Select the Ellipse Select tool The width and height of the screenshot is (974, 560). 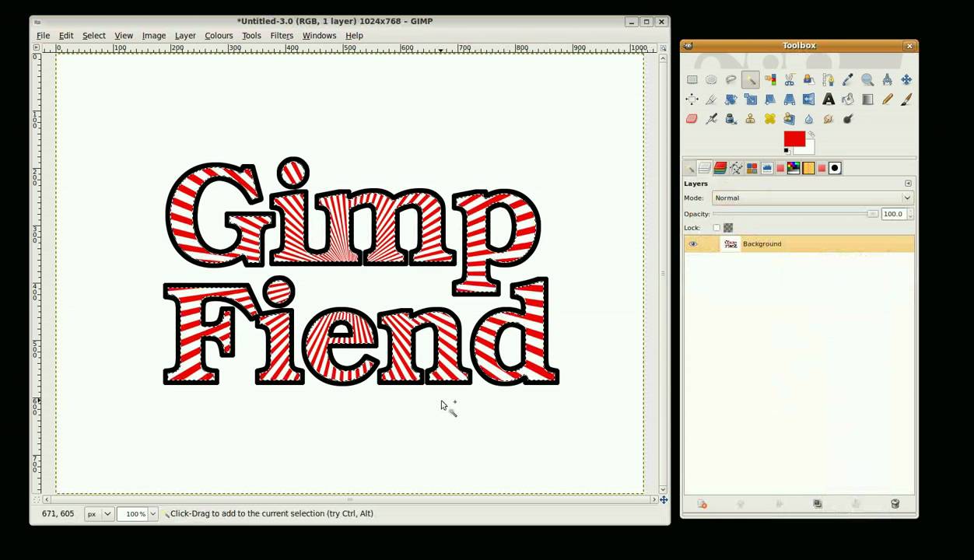[711, 79]
